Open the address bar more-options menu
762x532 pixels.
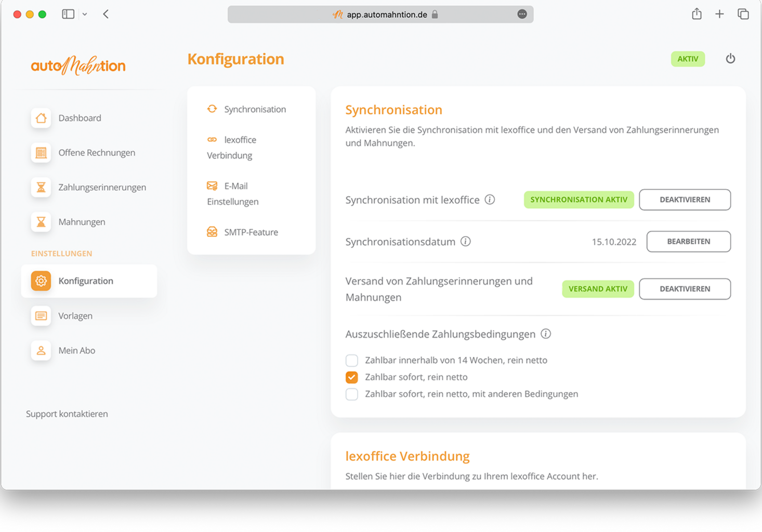coord(522,15)
